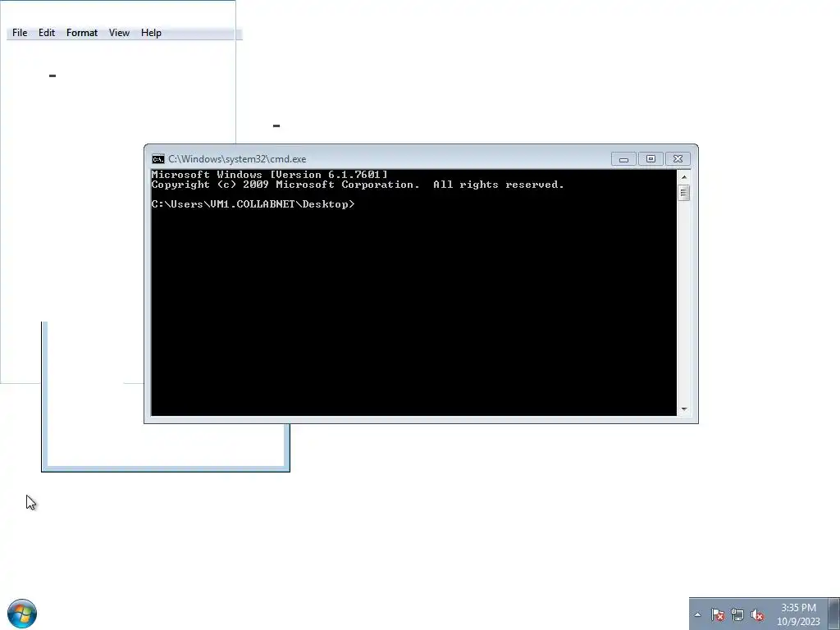Open the File menu in Notepad
This screenshot has width=840, height=630.
coord(20,33)
